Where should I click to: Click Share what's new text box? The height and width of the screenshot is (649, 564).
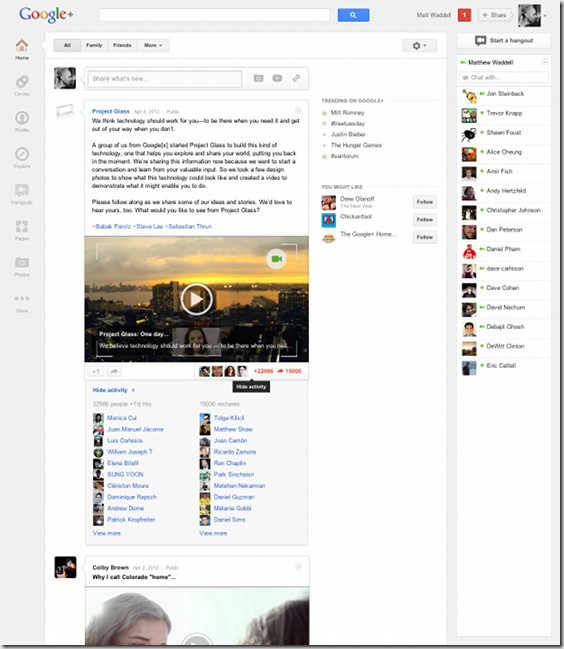point(165,79)
